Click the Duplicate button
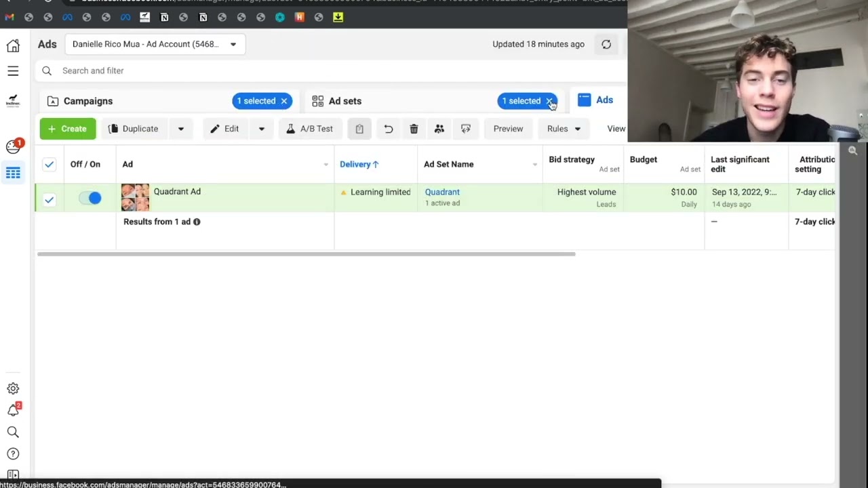 [134, 129]
